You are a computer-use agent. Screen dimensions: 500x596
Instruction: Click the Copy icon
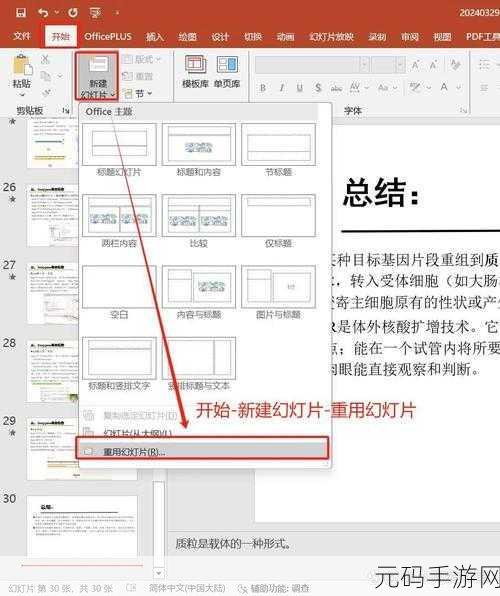point(46,76)
